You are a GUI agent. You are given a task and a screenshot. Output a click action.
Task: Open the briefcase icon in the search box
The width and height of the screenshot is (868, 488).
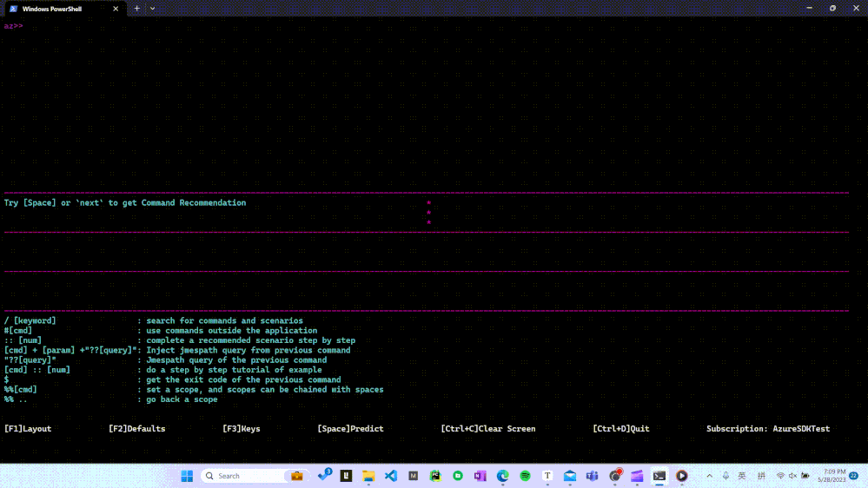296,476
